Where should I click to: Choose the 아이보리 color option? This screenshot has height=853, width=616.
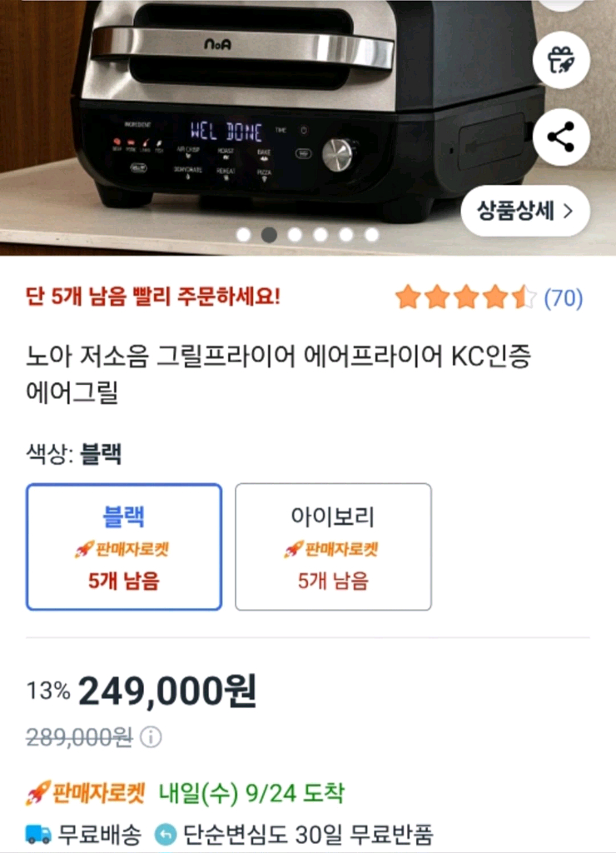[x=333, y=546]
